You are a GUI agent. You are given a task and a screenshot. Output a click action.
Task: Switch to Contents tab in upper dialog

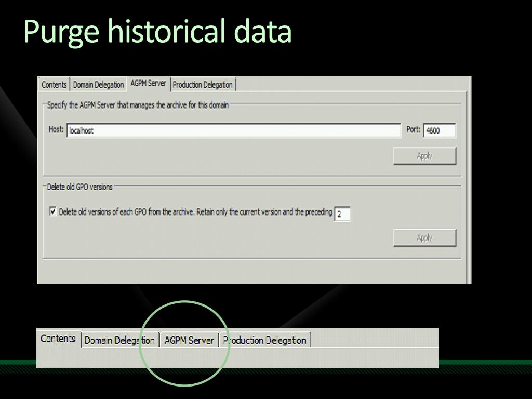click(54, 85)
